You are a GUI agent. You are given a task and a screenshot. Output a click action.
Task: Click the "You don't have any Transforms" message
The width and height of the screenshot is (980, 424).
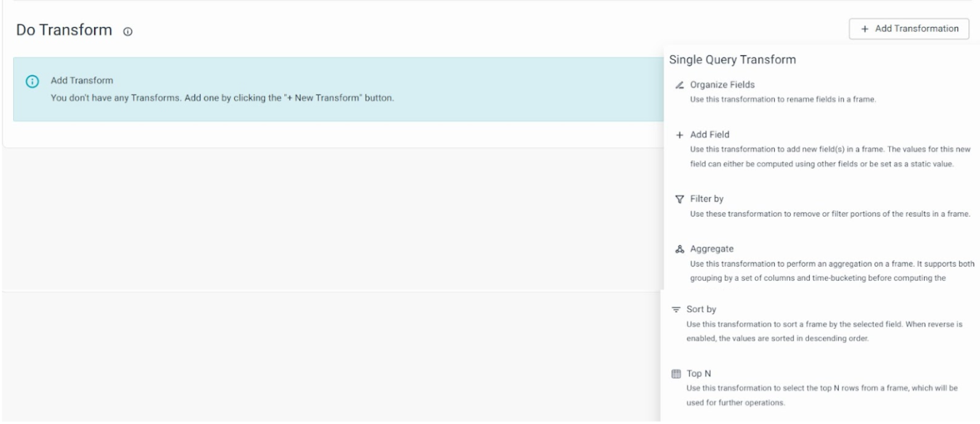click(222, 98)
